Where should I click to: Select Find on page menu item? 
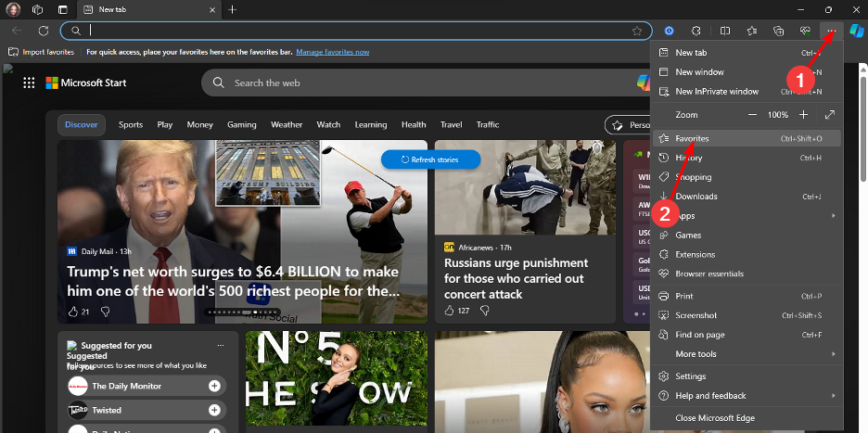747,335
